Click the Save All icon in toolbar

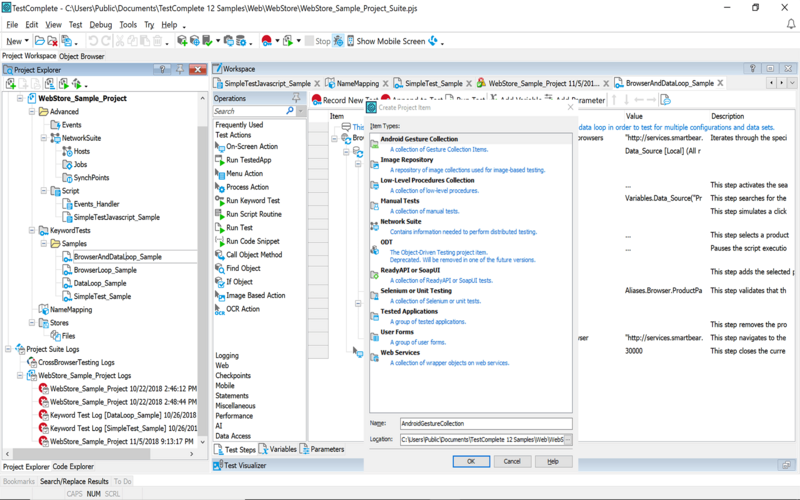[66, 41]
